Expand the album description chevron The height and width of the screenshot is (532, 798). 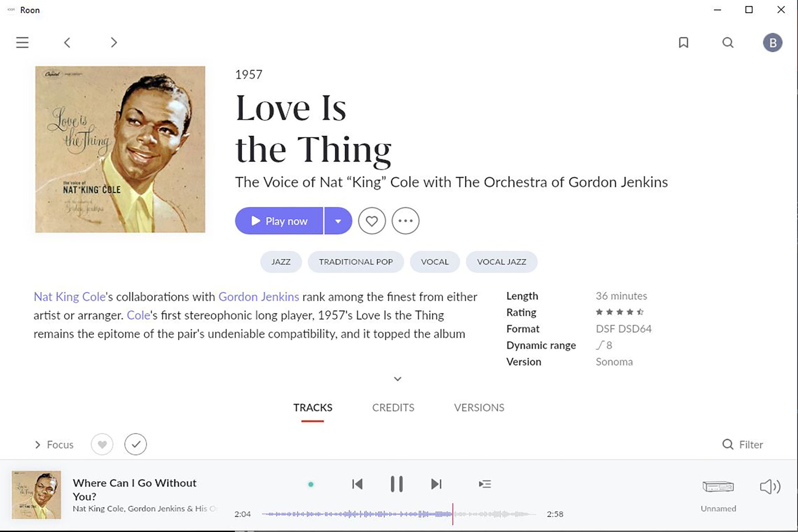click(397, 379)
